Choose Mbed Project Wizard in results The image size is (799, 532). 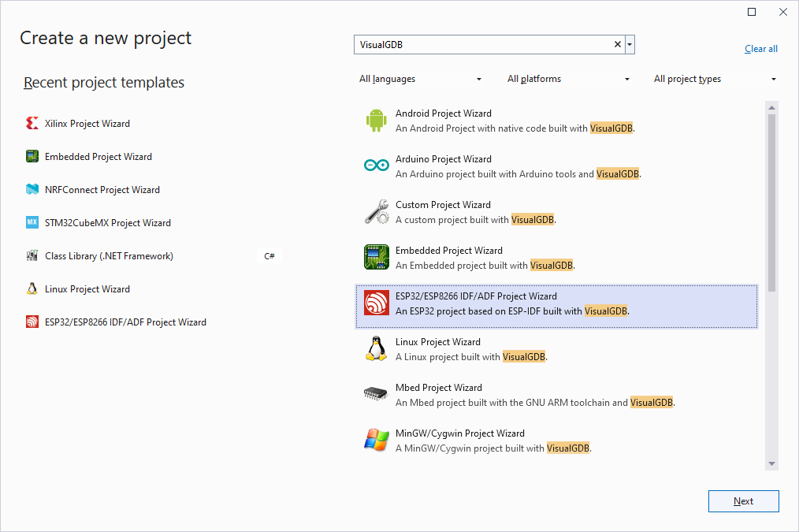pyautogui.click(x=556, y=394)
